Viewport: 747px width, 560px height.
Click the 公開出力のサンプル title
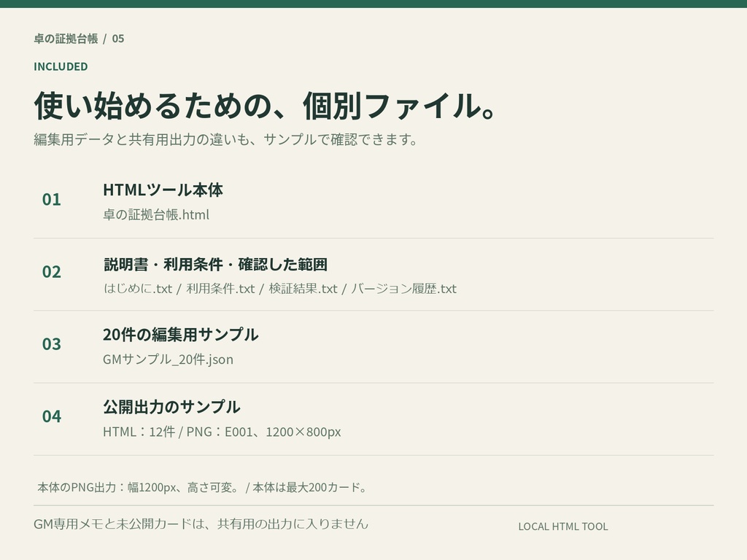tap(171, 407)
